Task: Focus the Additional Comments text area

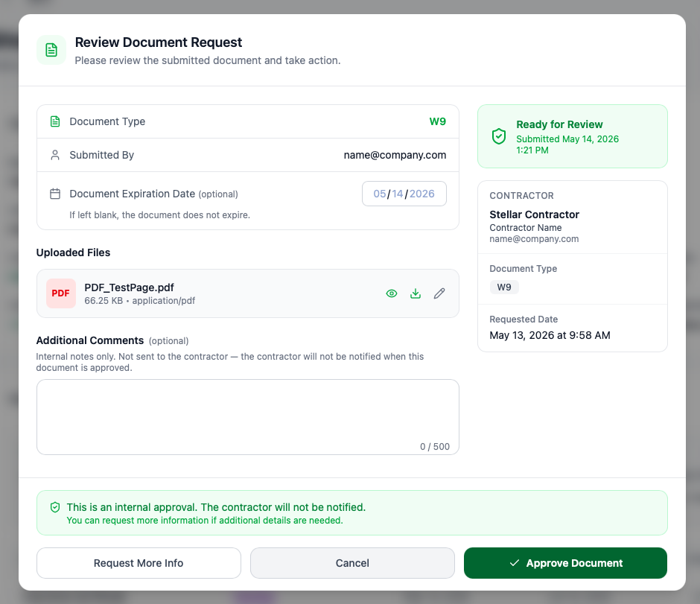Action: click(x=248, y=417)
